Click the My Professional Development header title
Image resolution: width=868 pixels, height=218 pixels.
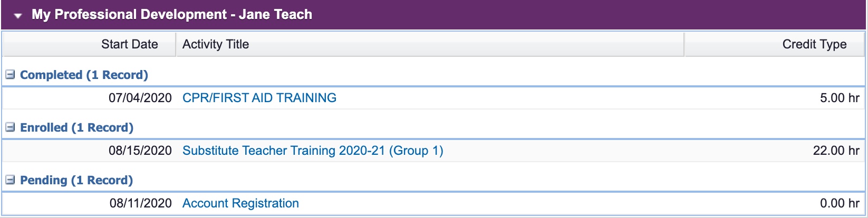[172, 14]
